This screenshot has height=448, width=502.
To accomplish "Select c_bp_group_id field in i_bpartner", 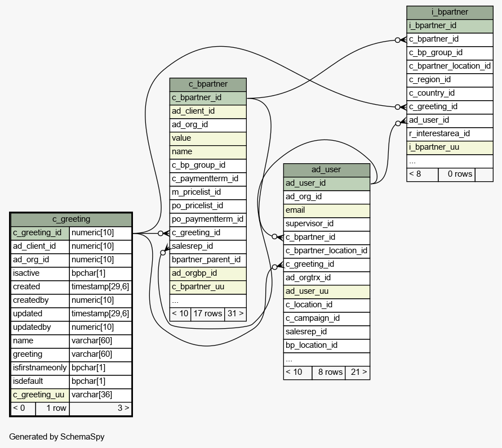I will point(450,53).
